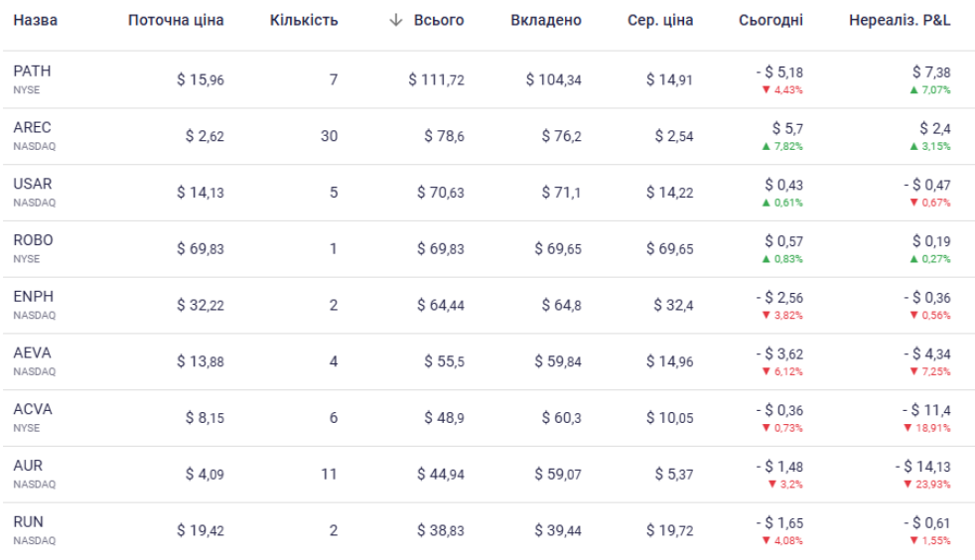Image resolution: width=975 pixels, height=560 pixels.
Task: Open the AUR position
Action: (x=28, y=466)
